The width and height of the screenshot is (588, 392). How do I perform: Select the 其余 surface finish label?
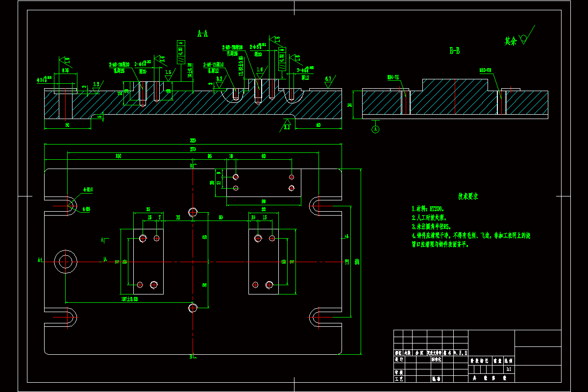tap(511, 42)
